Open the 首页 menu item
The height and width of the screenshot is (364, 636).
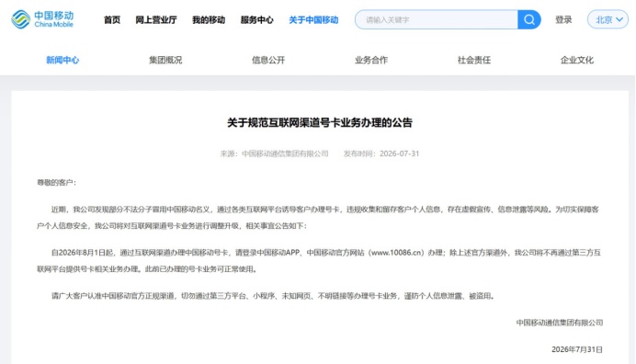point(112,20)
